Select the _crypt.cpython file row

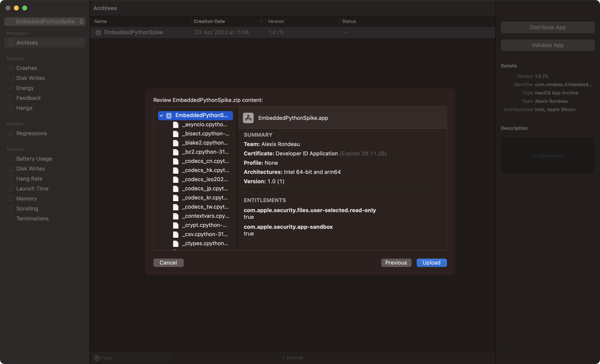click(195, 225)
